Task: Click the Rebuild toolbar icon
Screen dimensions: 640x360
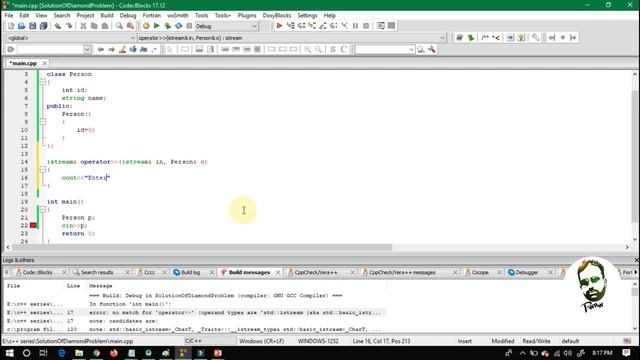Action: [178, 26]
